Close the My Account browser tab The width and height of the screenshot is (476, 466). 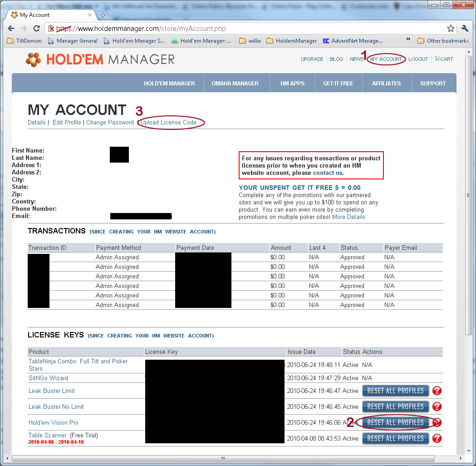coord(89,15)
